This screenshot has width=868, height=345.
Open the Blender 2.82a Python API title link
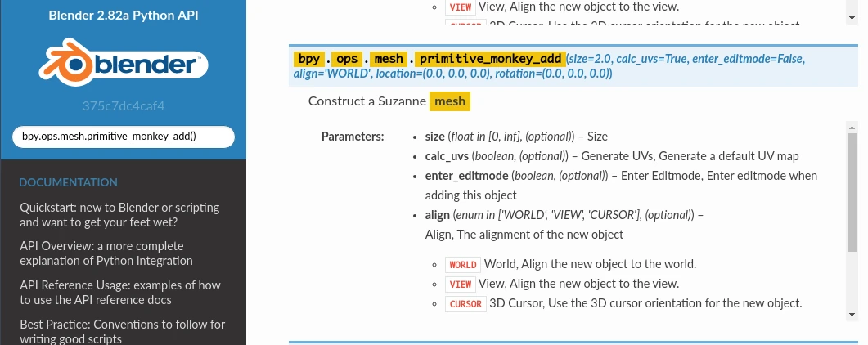click(123, 15)
